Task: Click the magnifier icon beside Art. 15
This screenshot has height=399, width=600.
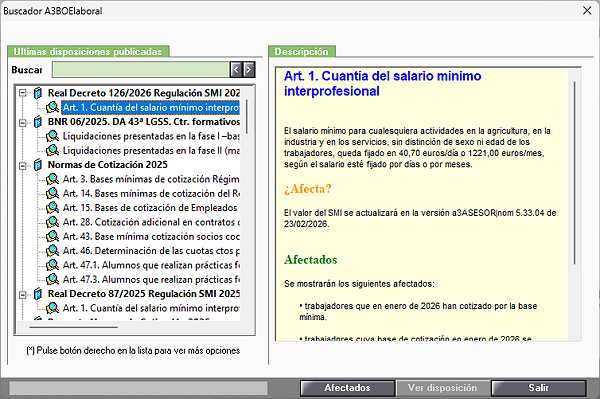Action: (52, 208)
